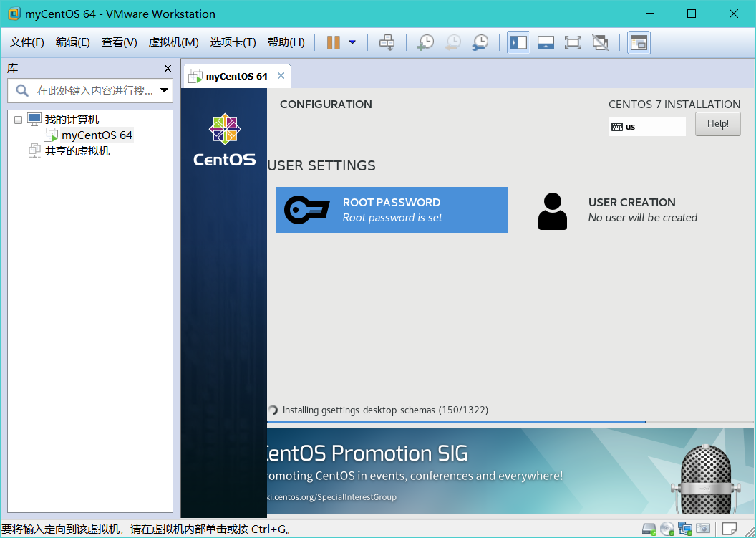Click the CD/DVD drive status icon
Viewport: 756px width, 538px height.
pyautogui.click(x=667, y=529)
